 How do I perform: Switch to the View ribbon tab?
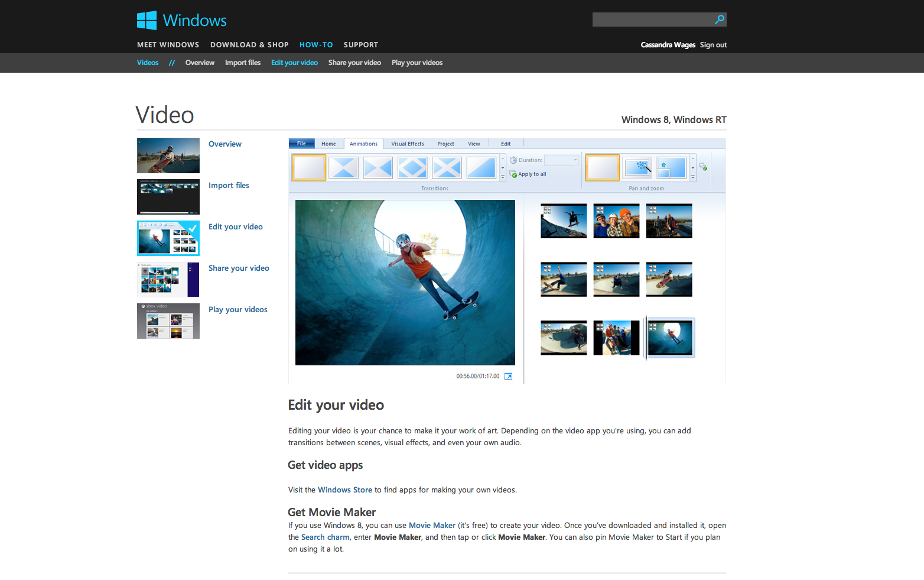pyautogui.click(x=474, y=144)
